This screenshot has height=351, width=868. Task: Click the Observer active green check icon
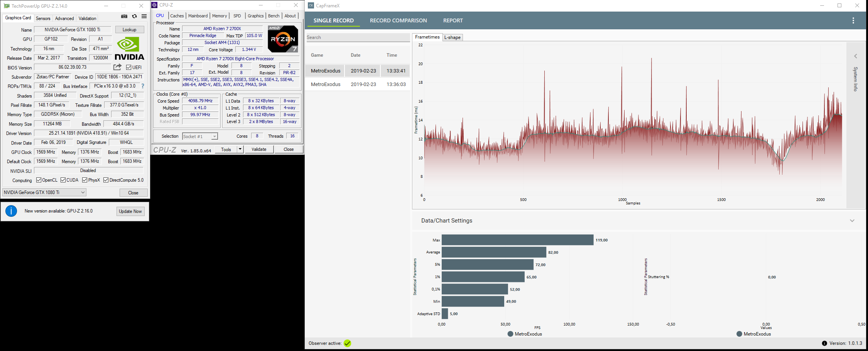(348, 343)
